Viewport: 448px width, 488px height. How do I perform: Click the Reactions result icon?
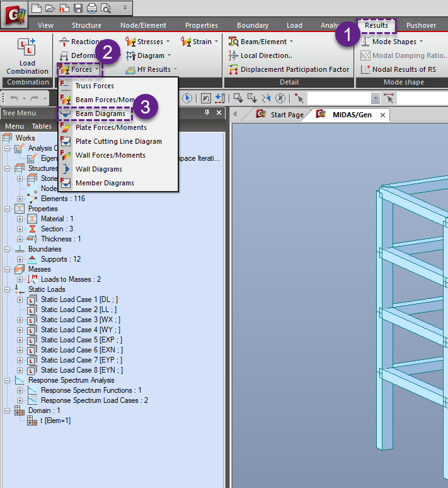(x=64, y=42)
